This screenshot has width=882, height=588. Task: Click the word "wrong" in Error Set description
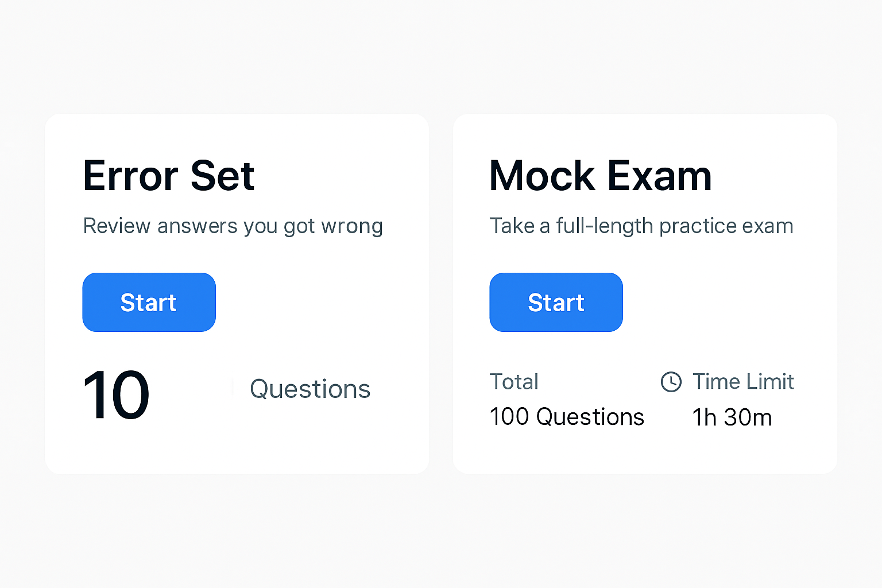point(352,226)
